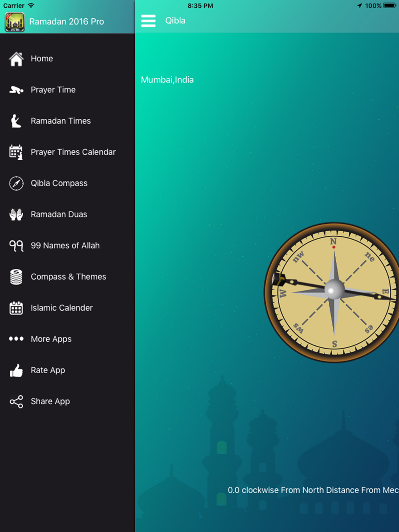Click the Islamic Calender calendar icon
This screenshot has width=399, height=532.
coord(16,308)
